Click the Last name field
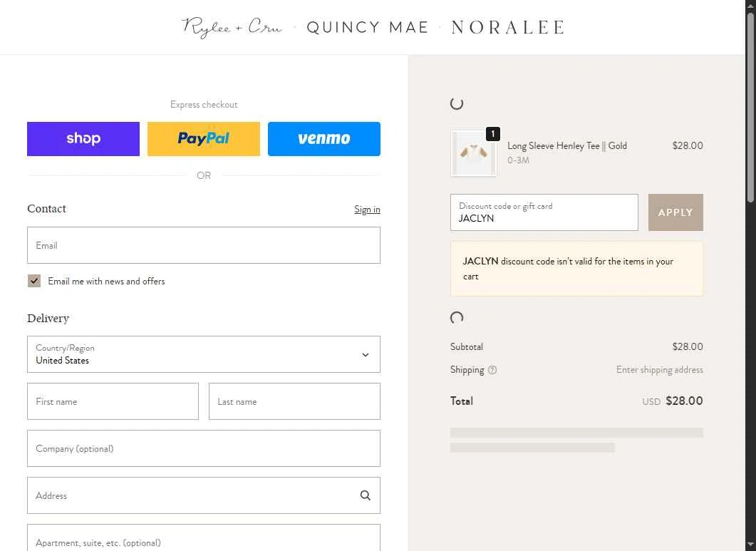Viewport: 756px width, 551px height. coord(294,401)
